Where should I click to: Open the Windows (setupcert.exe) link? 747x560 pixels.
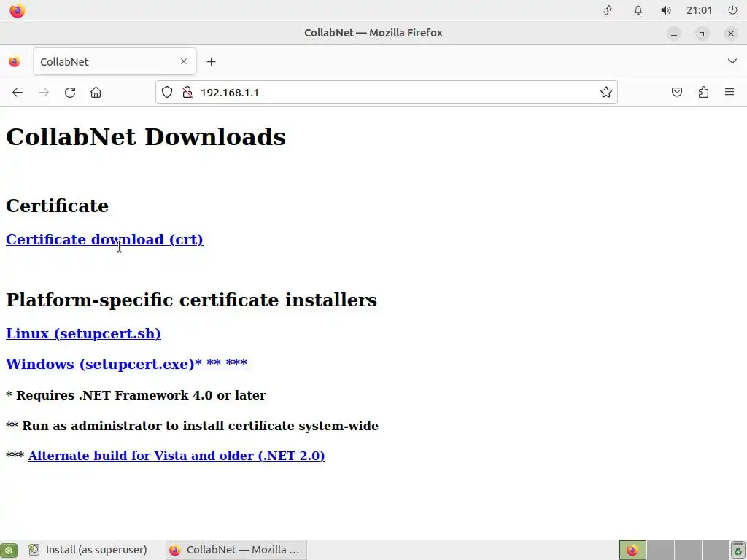[126, 364]
